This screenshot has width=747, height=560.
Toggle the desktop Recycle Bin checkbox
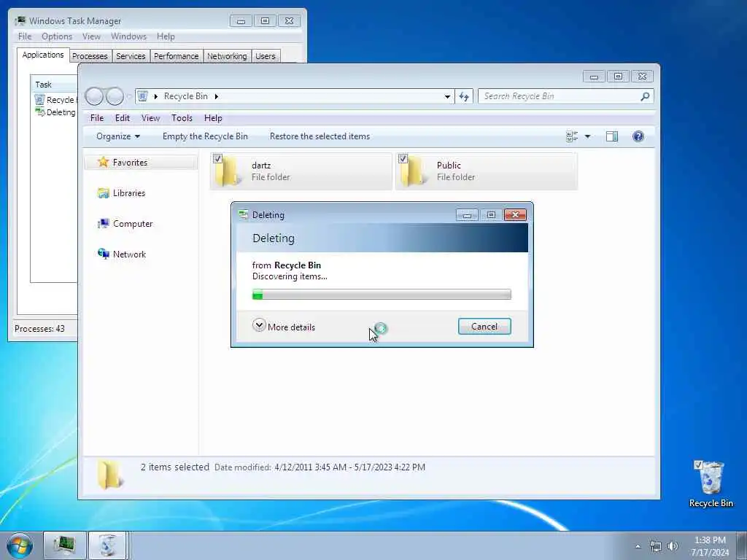[x=698, y=464]
